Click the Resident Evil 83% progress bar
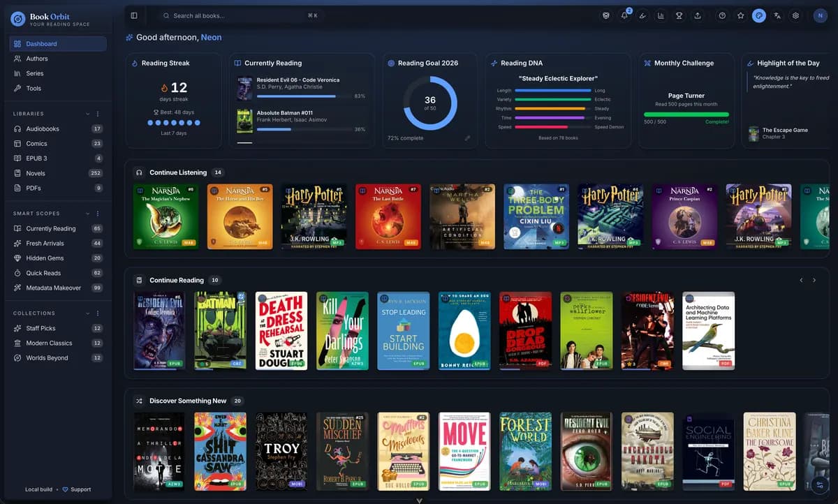 pyautogui.click(x=303, y=96)
